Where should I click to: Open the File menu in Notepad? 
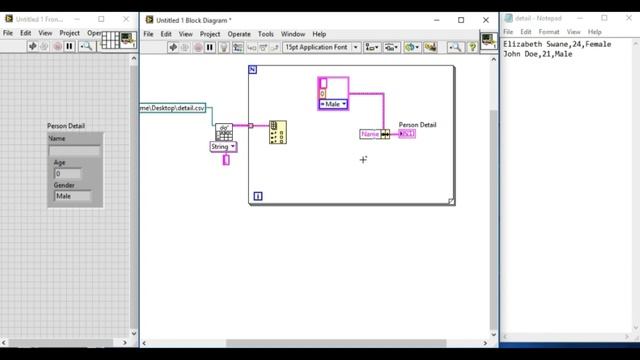[x=508, y=32]
